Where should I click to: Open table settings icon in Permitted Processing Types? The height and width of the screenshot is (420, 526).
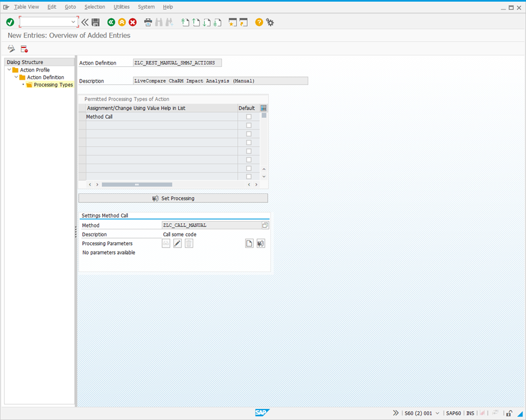(263, 108)
